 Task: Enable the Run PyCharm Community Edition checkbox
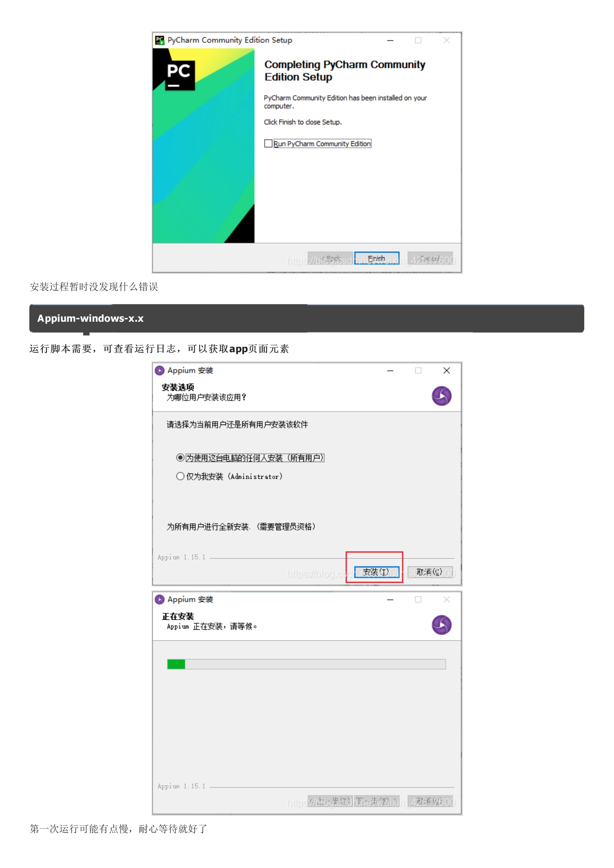[x=268, y=144]
